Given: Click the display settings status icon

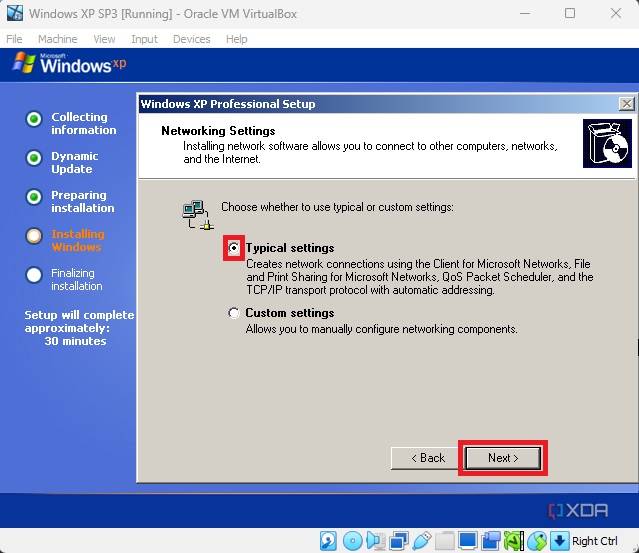Looking at the screenshot, I should [467, 541].
